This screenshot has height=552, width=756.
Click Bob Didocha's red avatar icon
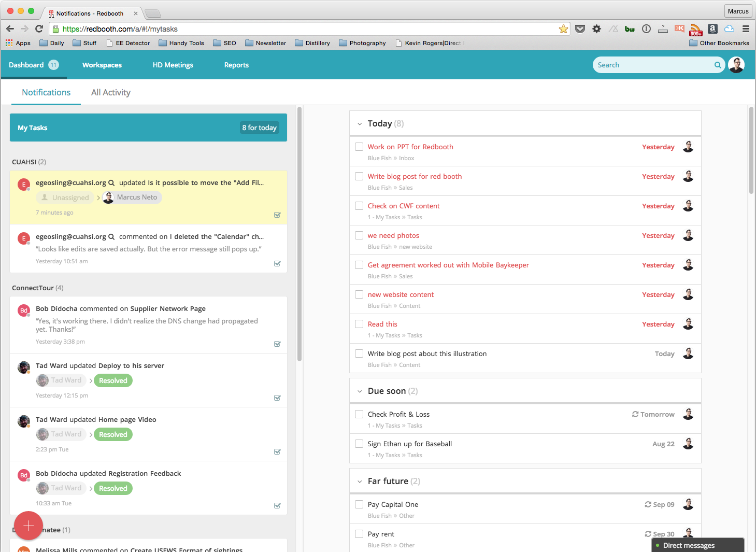tap(23, 310)
